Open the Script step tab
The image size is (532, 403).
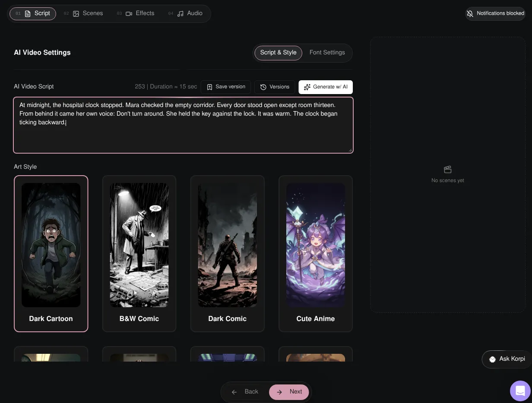point(33,13)
